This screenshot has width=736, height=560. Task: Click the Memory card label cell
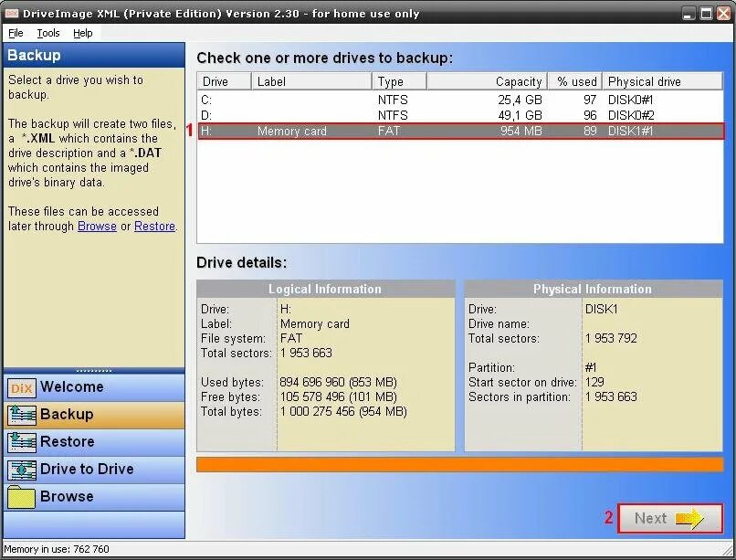pyautogui.click(x=291, y=131)
